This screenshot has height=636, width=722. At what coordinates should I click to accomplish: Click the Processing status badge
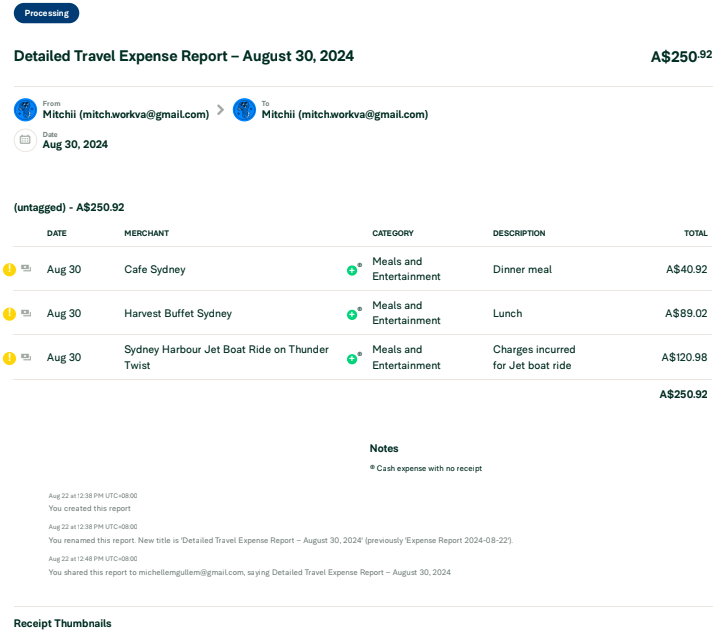pyautogui.click(x=47, y=13)
